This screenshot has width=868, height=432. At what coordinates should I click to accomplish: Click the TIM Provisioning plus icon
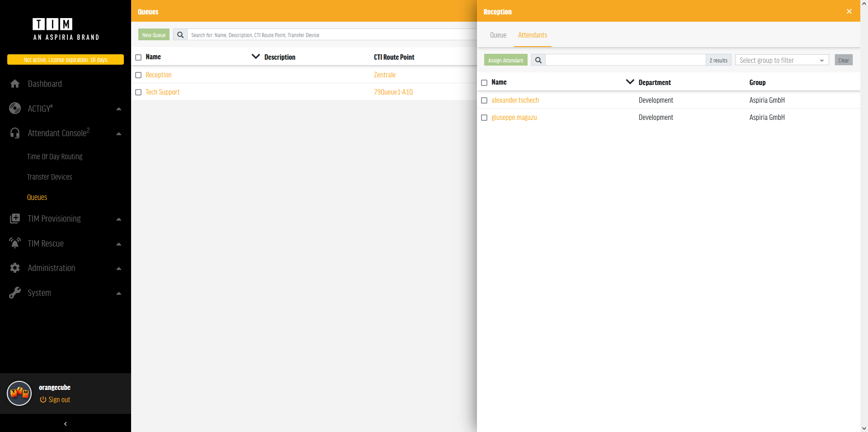tap(15, 218)
